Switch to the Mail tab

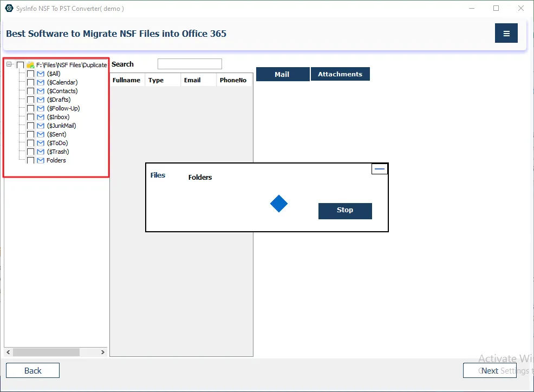282,74
